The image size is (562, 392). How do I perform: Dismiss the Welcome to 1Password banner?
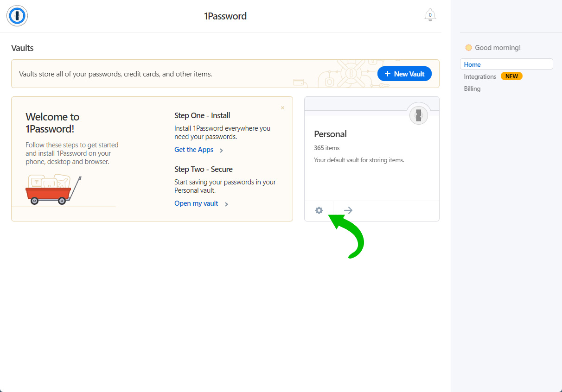(282, 108)
